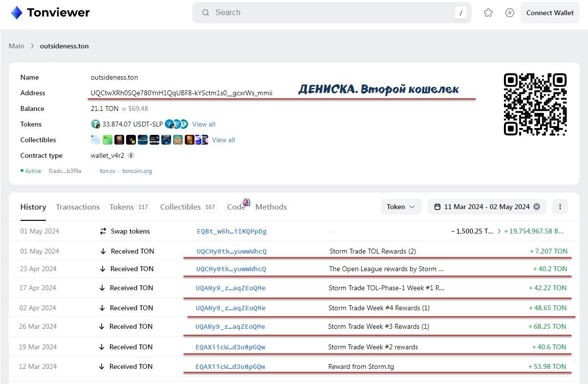Click the + 7.207 TON amount
This screenshot has width=588, height=384.
[548, 251]
